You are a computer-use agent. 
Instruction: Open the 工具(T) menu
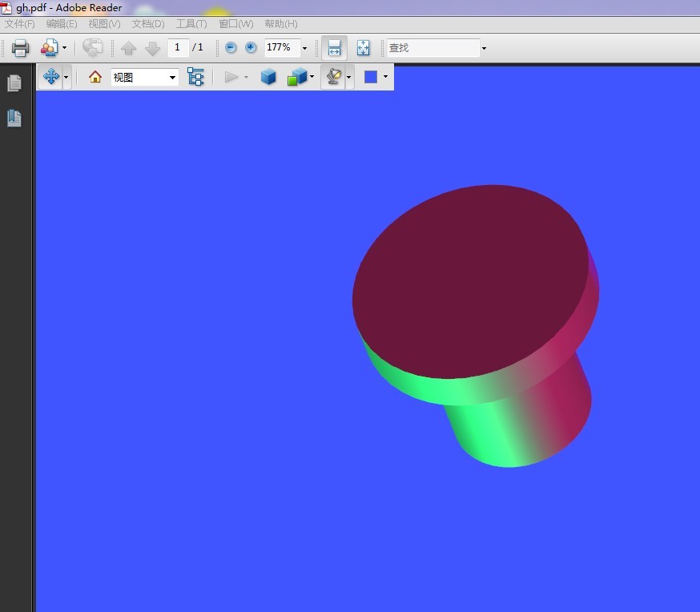[x=191, y=24]
